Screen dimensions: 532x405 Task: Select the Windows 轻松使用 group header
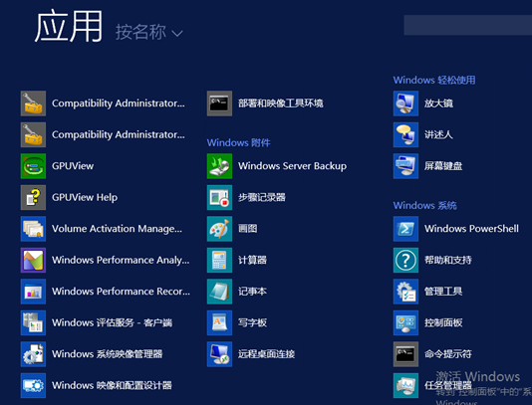tap(434, 80)
